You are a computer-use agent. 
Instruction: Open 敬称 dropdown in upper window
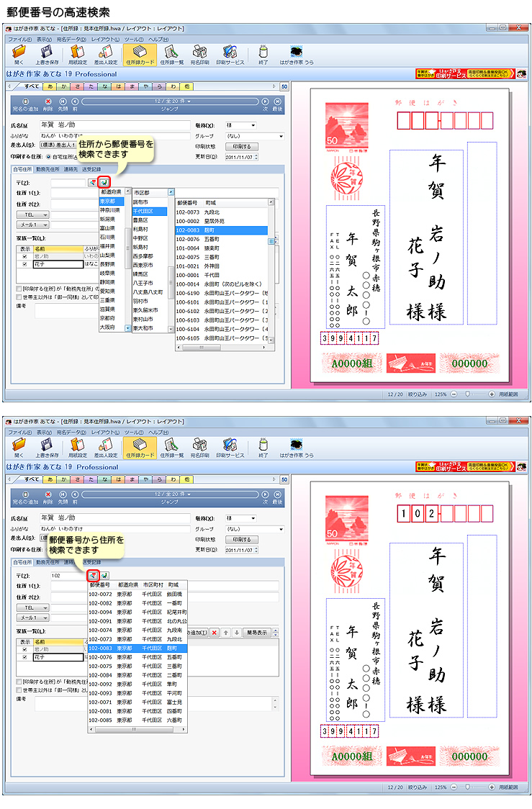pyautogui.click(x=241, y=125)
